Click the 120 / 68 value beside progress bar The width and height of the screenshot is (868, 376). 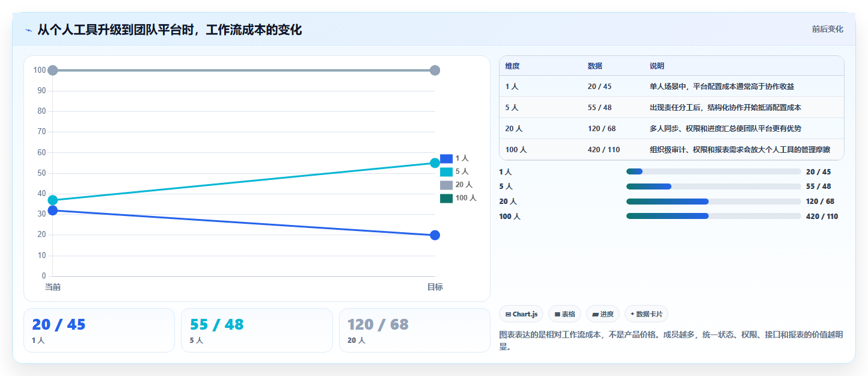click(820, 202)
